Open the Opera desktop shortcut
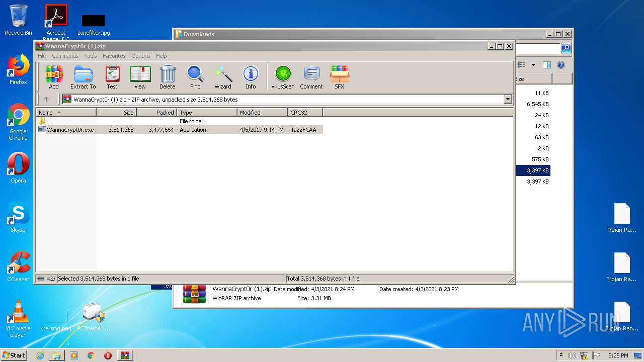Viewport: 644px width, 362px height. point(18,168)
